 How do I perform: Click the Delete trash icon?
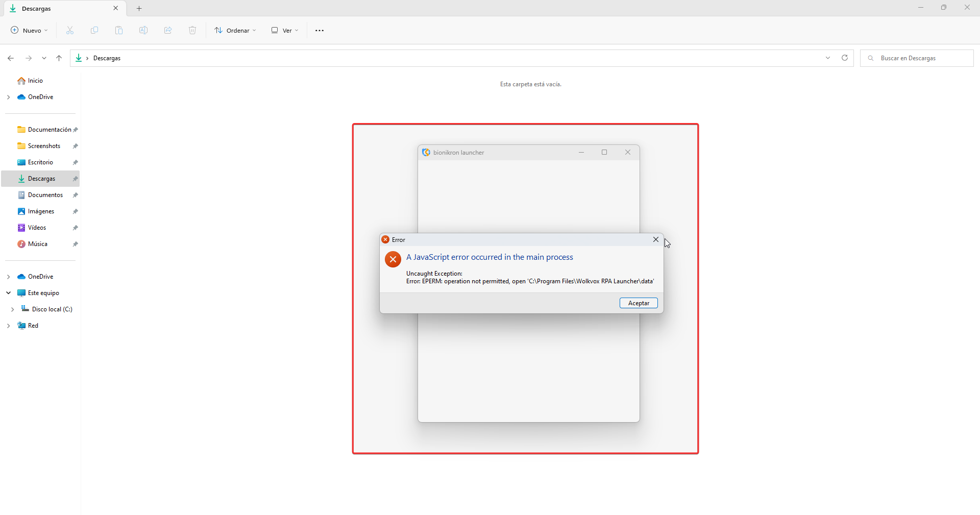[192, 31]
